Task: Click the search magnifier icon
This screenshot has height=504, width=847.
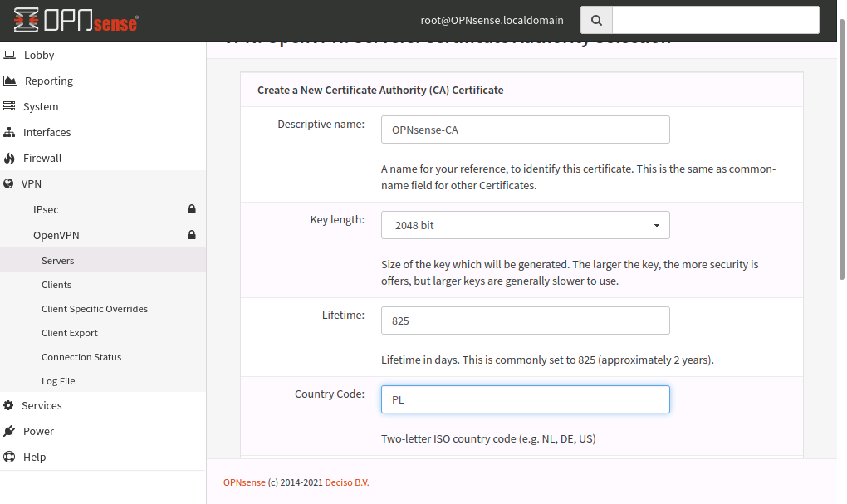Action: click(x=596, y=20)
